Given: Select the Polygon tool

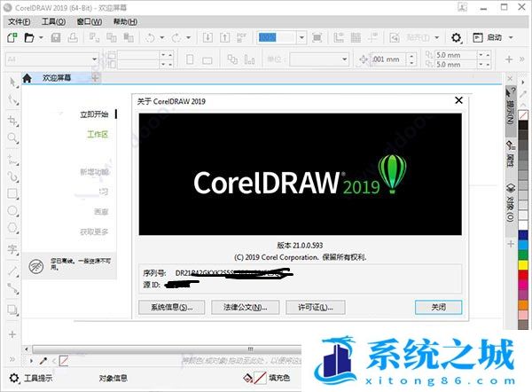Looking at the screenshot, I should [13, 228].
